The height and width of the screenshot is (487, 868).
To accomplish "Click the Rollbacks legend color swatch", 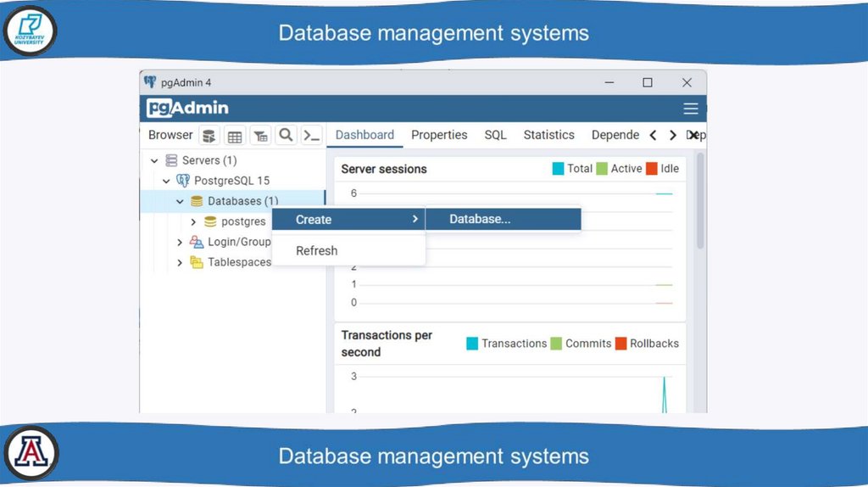I will click(621, 344).
